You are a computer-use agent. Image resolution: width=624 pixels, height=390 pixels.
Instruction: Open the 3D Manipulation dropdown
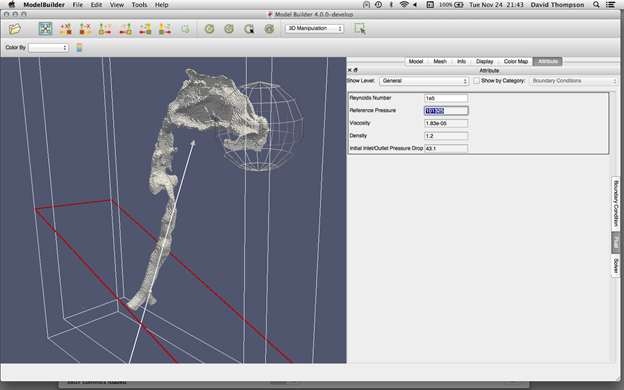point(314,29)
